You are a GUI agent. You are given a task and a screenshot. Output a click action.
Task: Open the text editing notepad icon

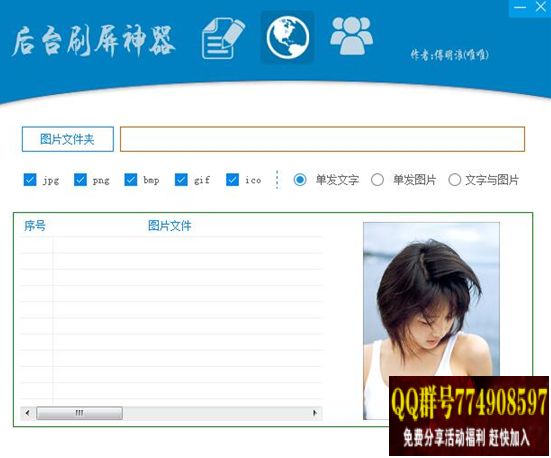click(x=223, y=39)
